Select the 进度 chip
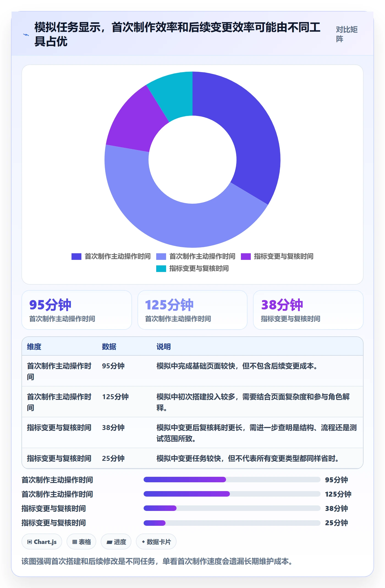 point(116,542)
